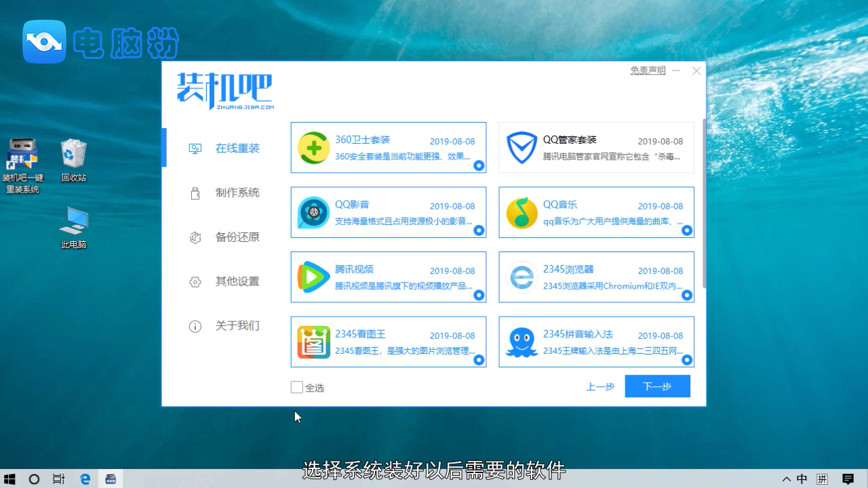Open Cortana search circle on taskbar

(x=34, y=479)
